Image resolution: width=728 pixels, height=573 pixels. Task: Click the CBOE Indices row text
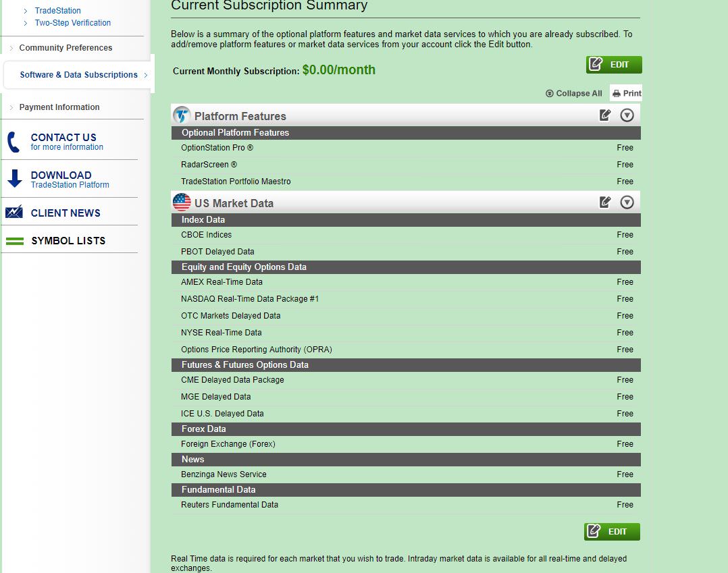pyautogui.click(x=206, y=235)
